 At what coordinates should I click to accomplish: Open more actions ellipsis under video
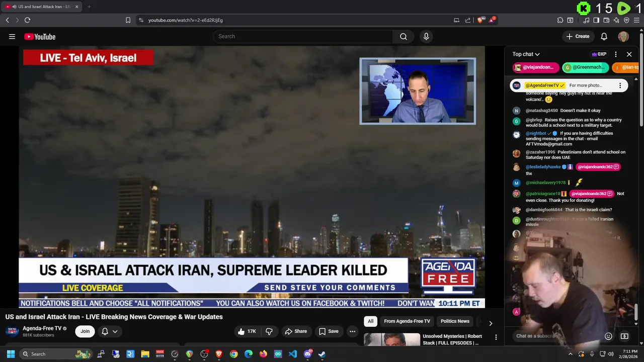coord(353,331)
